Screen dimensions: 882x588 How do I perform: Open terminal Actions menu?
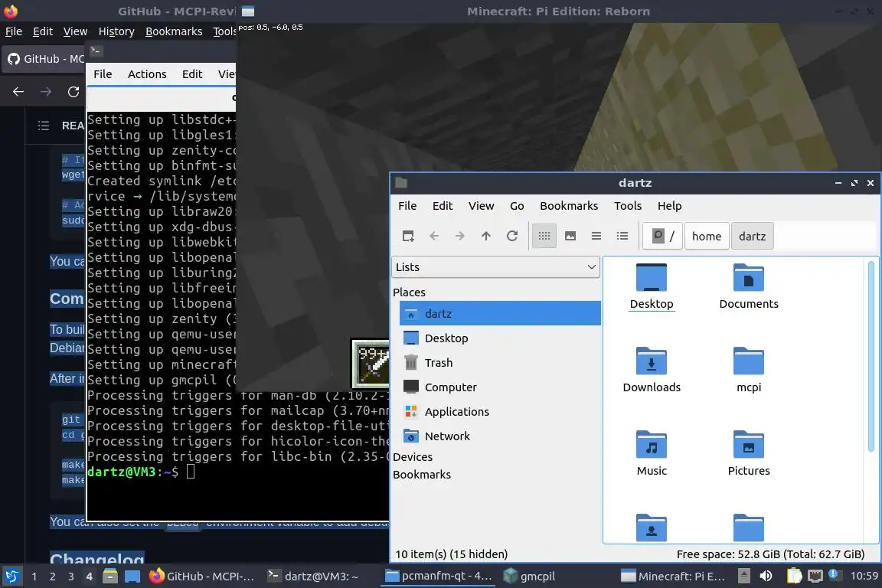[147, 73]
